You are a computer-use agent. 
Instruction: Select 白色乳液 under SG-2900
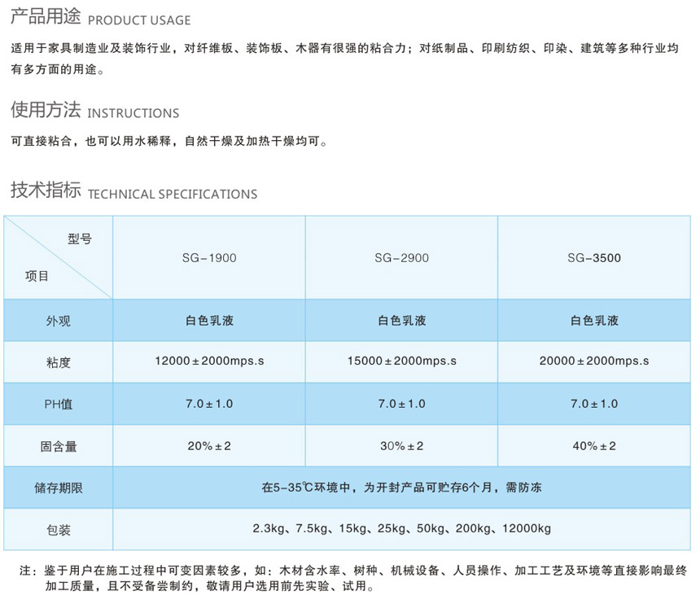(402, 320)
